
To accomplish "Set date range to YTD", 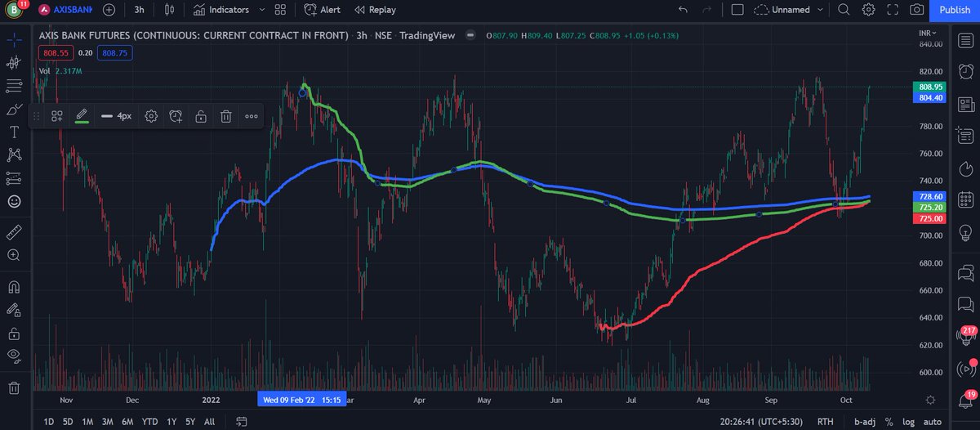I will coord(149,422).
